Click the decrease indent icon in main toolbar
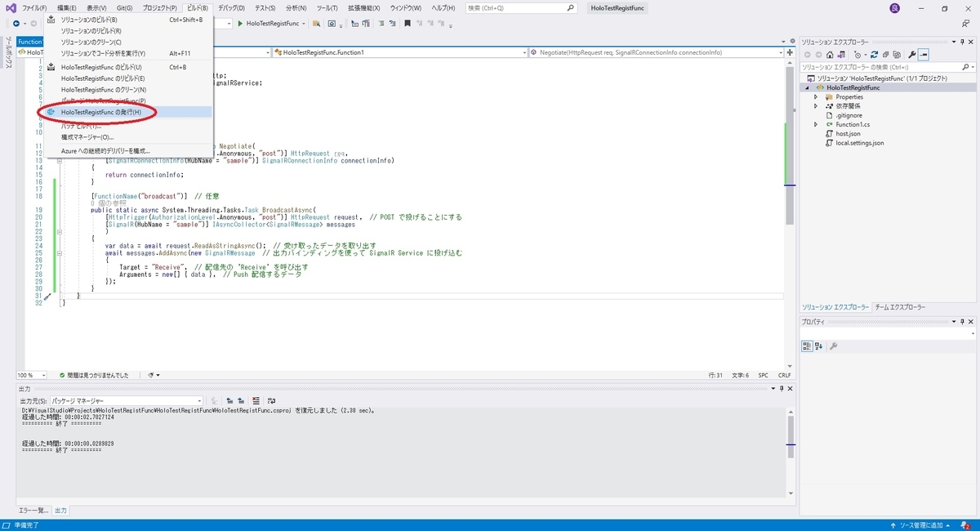Viewport: 980px width, 531px height. point(355,23)
